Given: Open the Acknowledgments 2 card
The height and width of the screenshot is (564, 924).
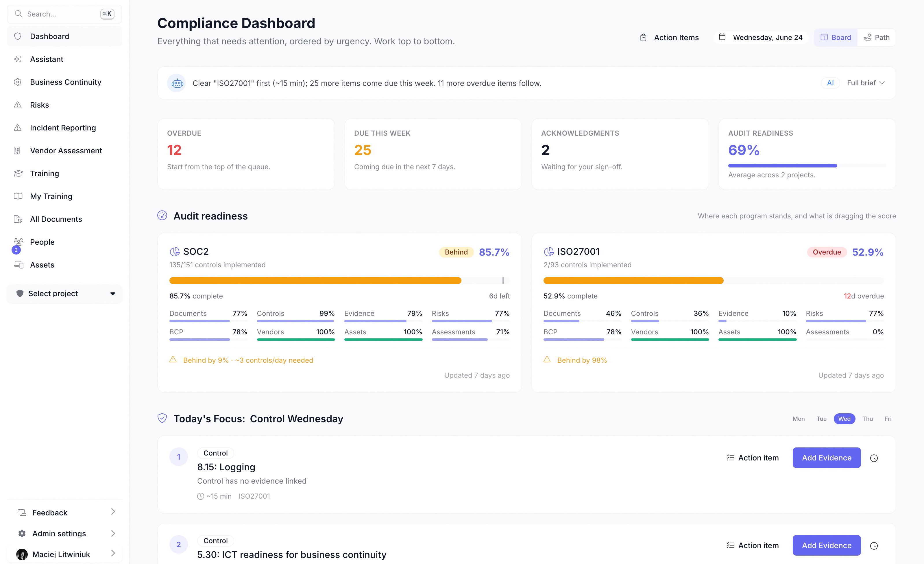Looking at the screenshot, I should (620, 154).
